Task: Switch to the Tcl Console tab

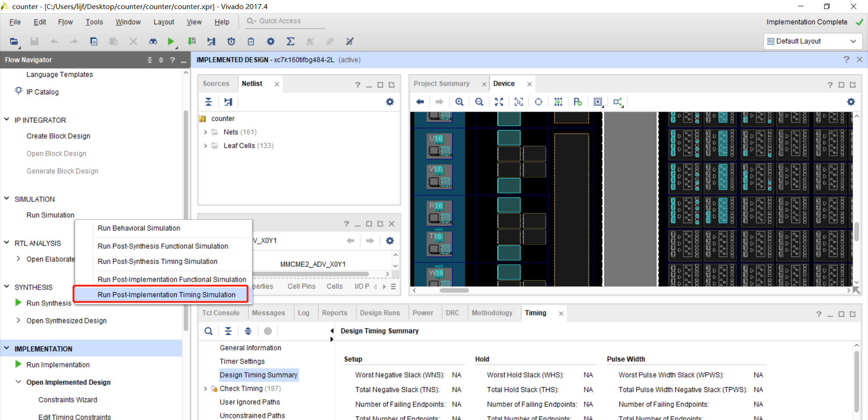Action: [x=221, y=313]
